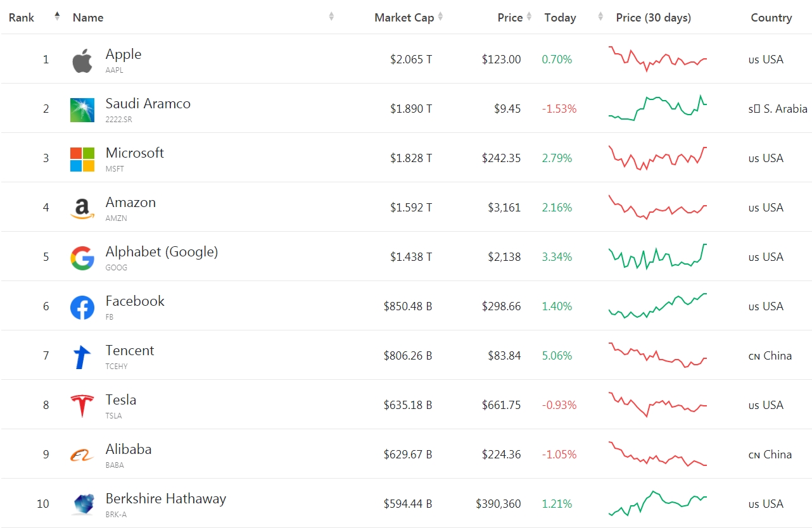Click the AAPL ticker symbol
This screenshot has width=812, height=528.
[x=115, y=70]
